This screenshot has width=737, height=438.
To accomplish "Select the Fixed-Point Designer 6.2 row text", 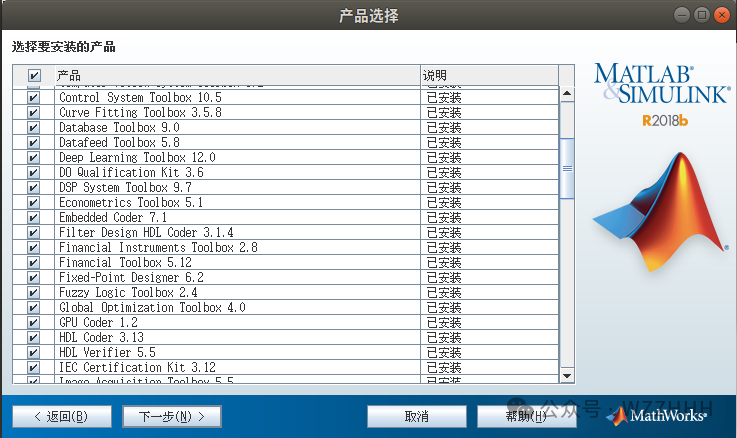I will (x=131, y=277).
